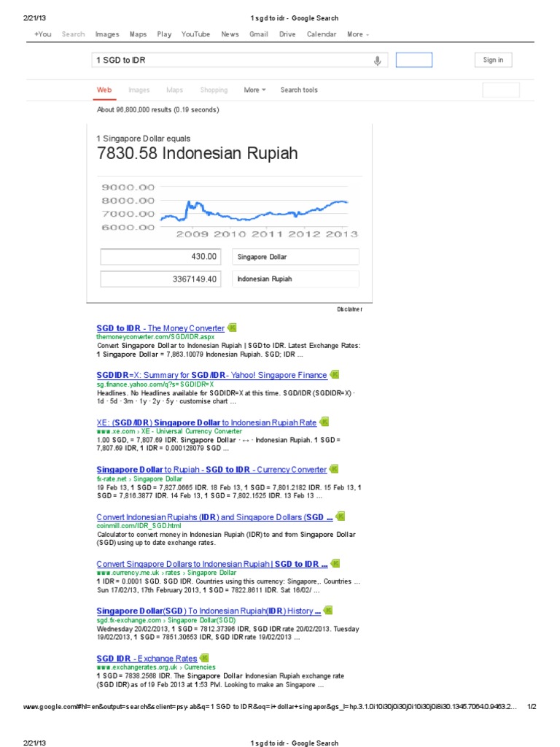This screenshot has width=560, height=747.
Task: Click the green icon beside The Money Converter result
Action: click(232, 328)
